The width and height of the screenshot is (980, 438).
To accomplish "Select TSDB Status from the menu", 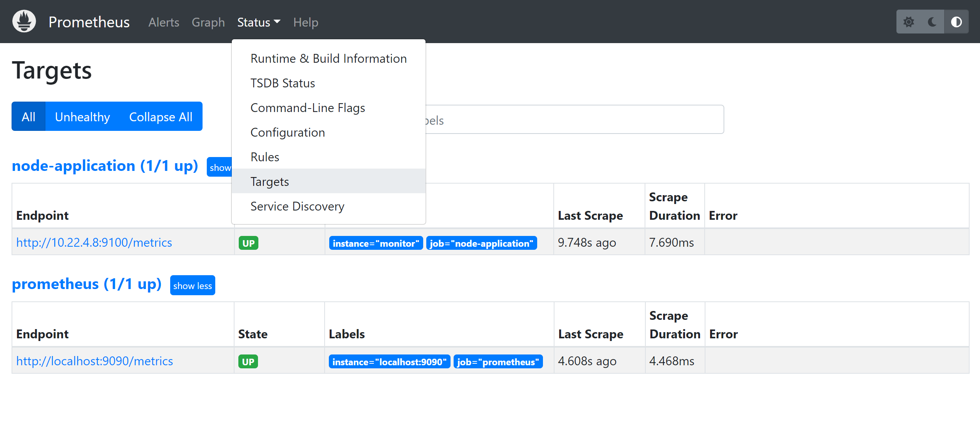I will point(328,83).
